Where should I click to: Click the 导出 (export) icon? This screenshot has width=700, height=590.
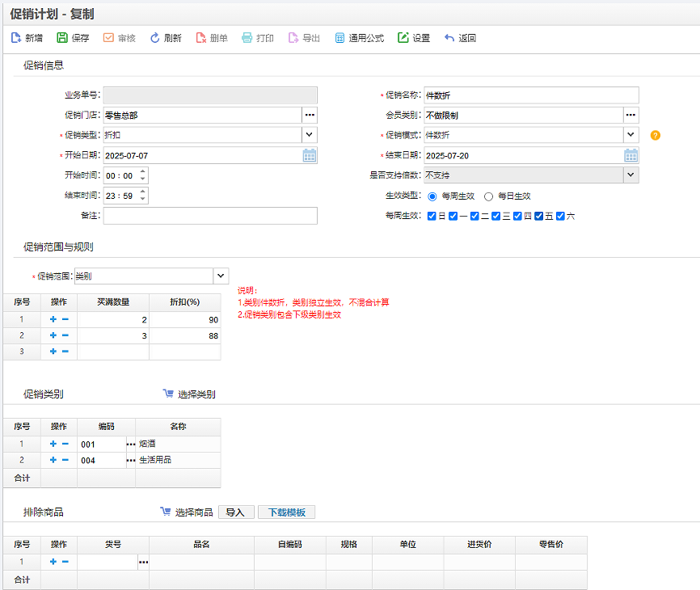click(x=293, y=38)
